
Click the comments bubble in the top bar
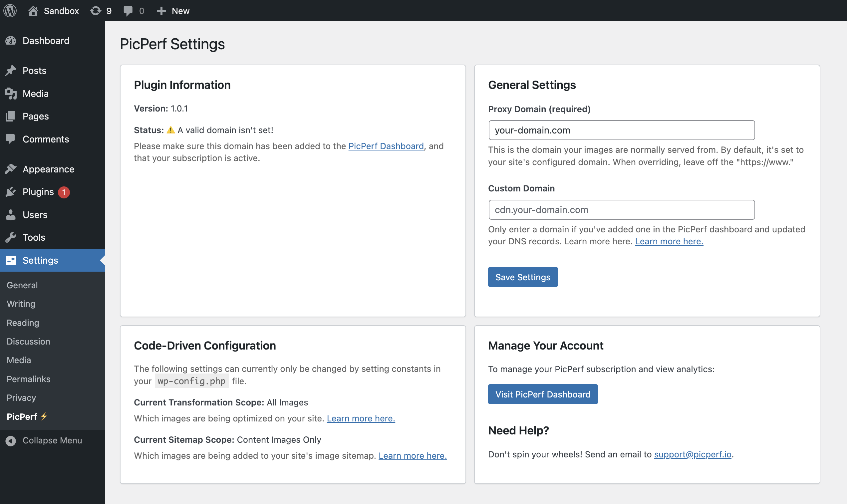pyautogui.click(x=129, y=11)
